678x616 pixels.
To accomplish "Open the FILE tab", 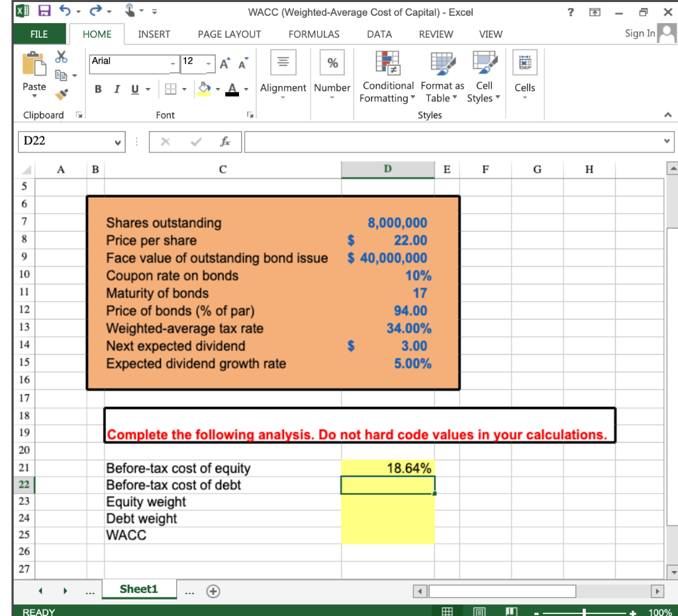I will (39, 34).
